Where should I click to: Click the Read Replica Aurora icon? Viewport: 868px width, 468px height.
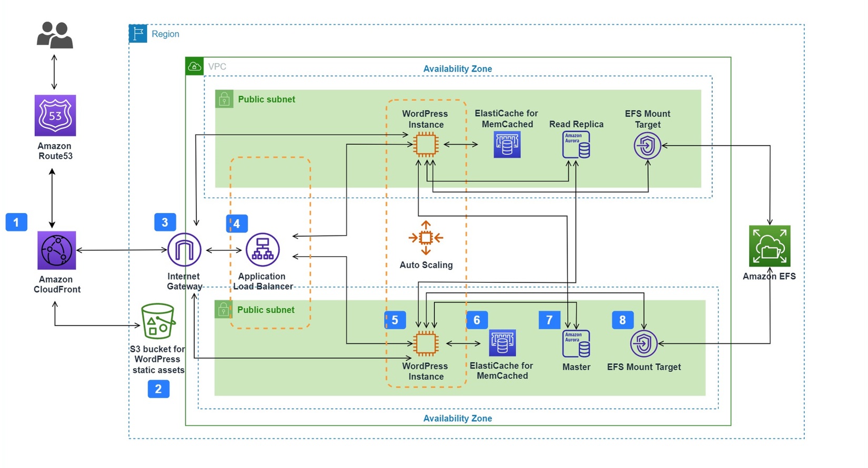coord(576,145)
